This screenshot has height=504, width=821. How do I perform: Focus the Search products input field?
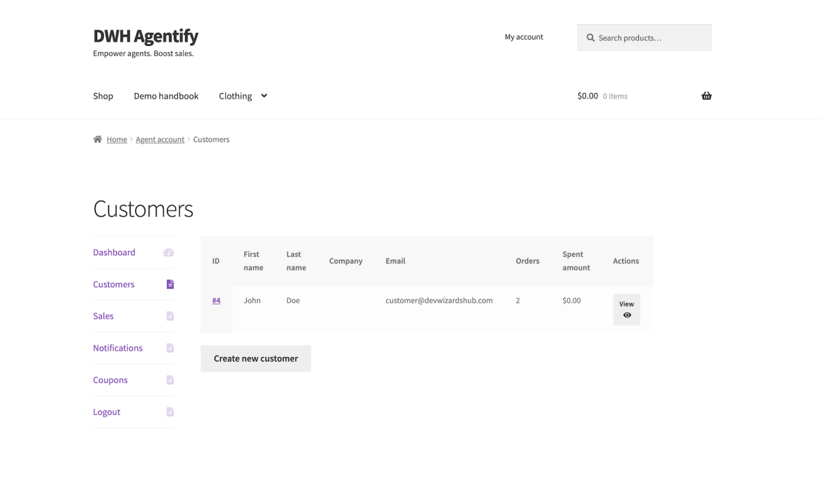tap(651, 38)
